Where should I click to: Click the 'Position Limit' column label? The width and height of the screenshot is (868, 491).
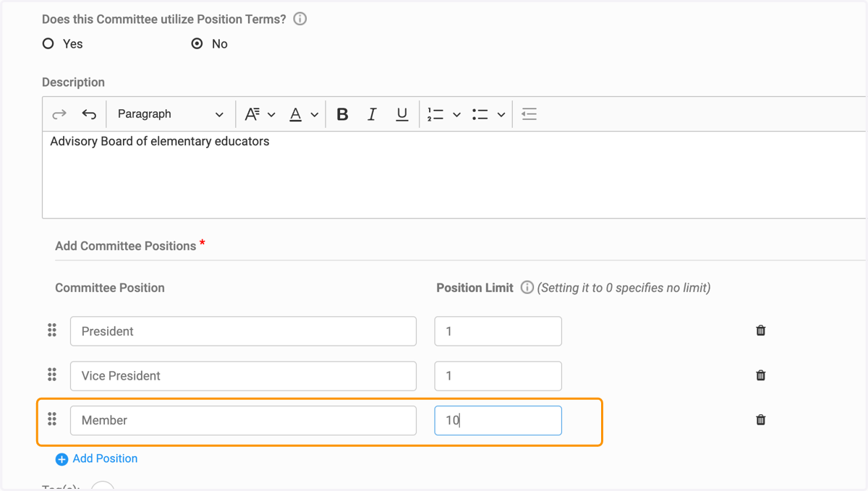click(475, 288)
